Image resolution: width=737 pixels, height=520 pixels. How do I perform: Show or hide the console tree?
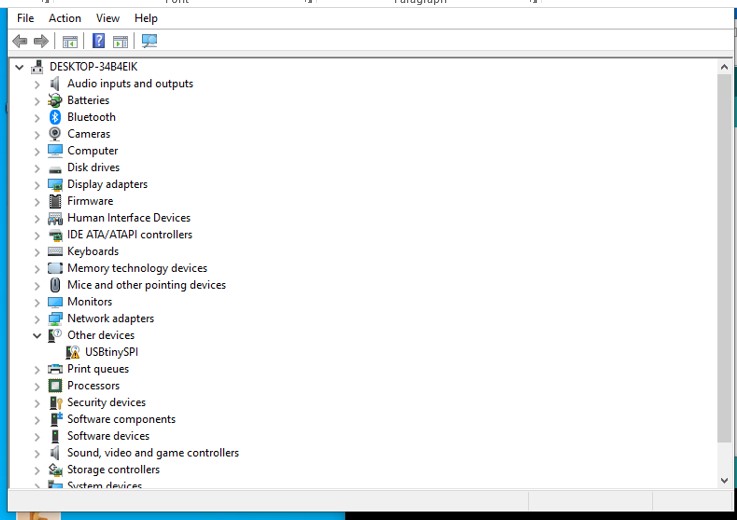tap(70, 41)
